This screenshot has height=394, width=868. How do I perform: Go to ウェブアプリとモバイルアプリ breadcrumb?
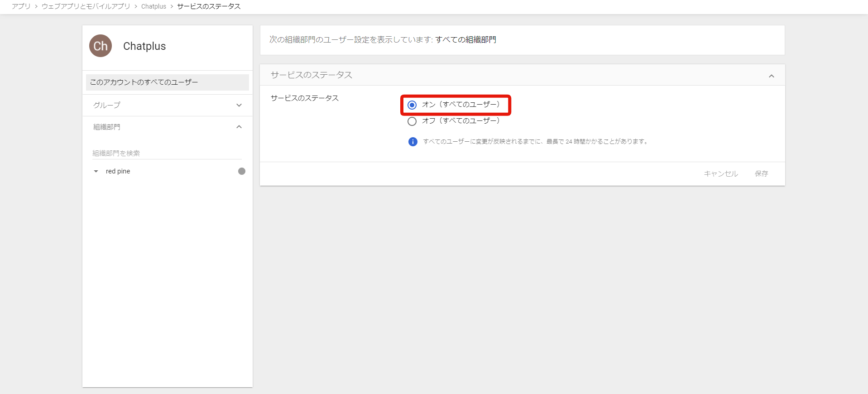coord(86,6)
